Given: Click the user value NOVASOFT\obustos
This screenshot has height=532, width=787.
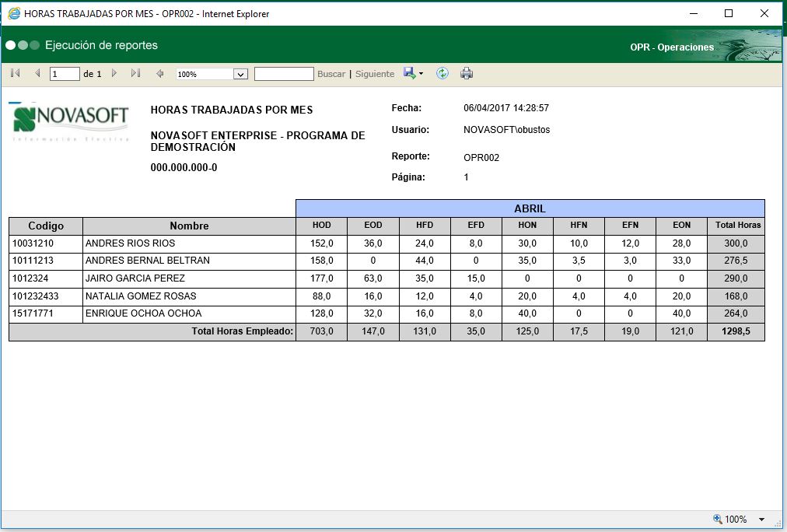Looking at the screenshot, I should click(x=506, y=129).
